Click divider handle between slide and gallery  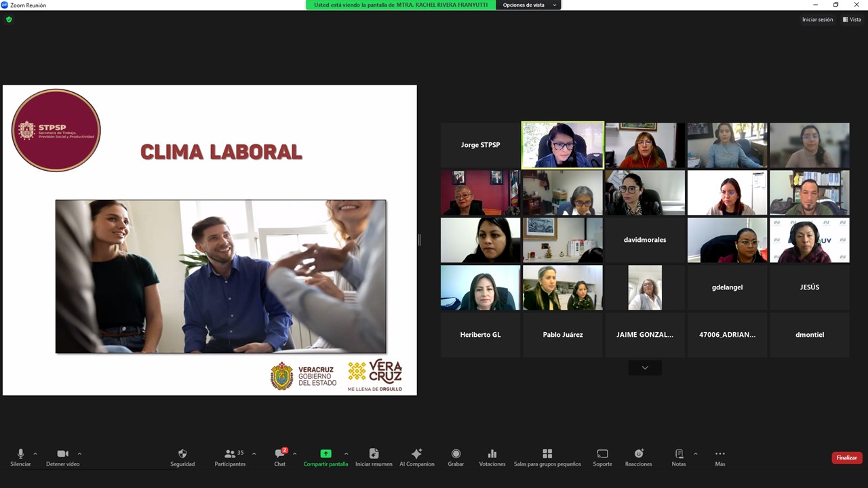point(419,240)
